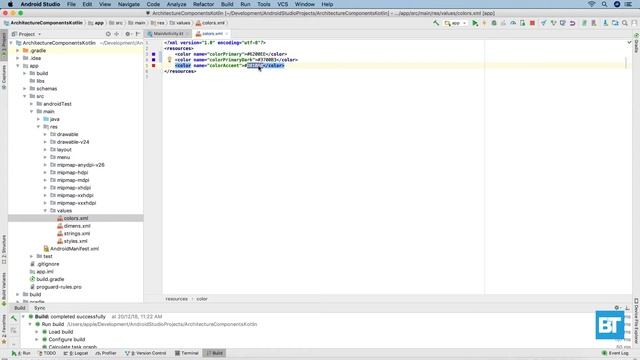This screenshot has height=360, width=640.
Task: Stop the app with red square icon
Action: pyautogui.click(x=532, y=23)
